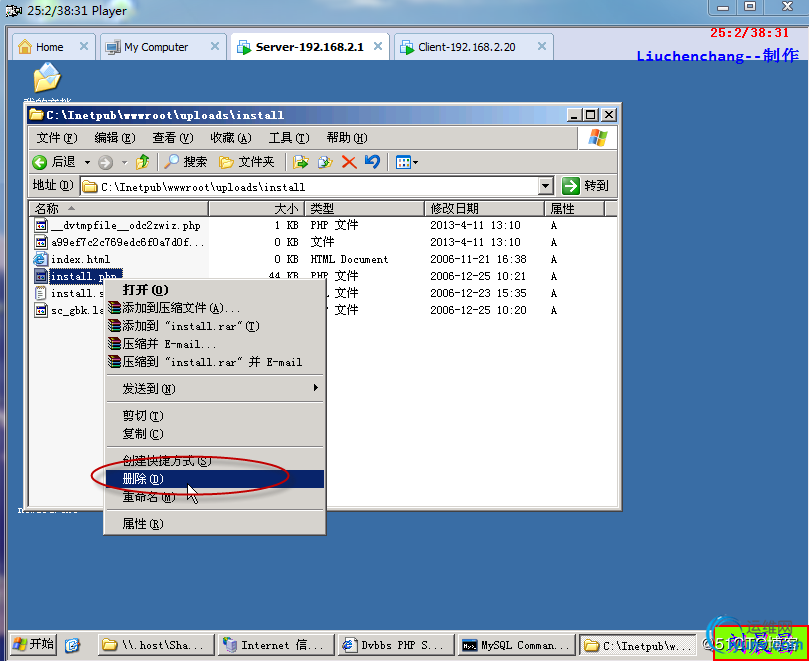Expand the Views dropdown arrow
The height and width of the screenshot is (661, 809).
(x=415, y=163)
